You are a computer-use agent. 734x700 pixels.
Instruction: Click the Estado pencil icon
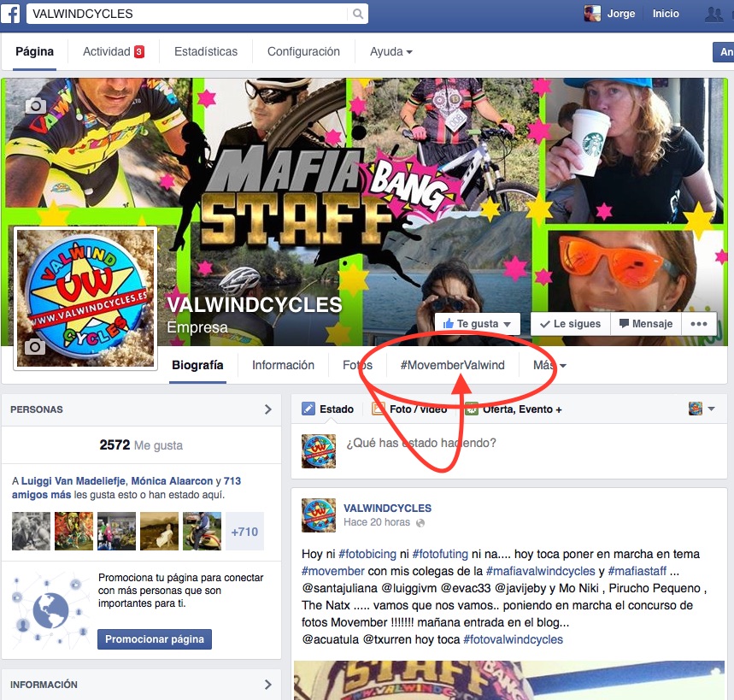coord(308,409)
